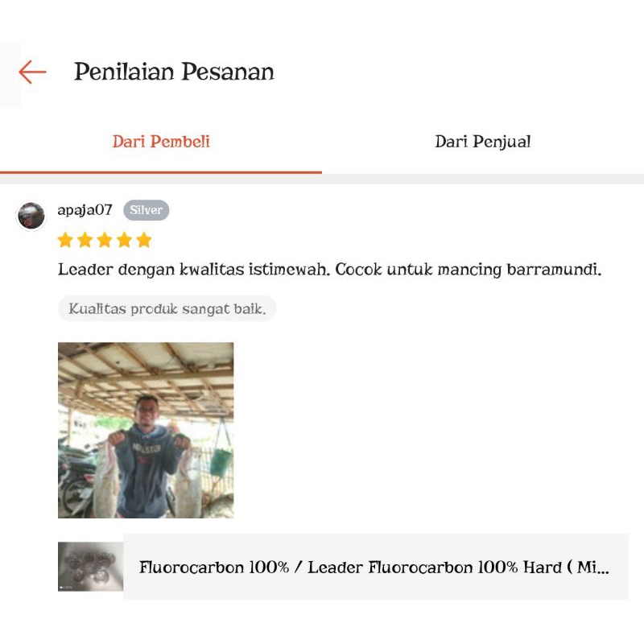The width and height of the screenshot is (644, 644).
Task: Click the red underline below Dari Pembeli
Action: [x=161, y=172]
